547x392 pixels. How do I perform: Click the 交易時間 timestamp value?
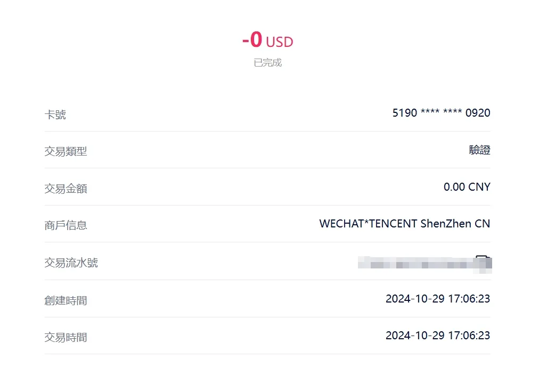[x=437, y=336]
